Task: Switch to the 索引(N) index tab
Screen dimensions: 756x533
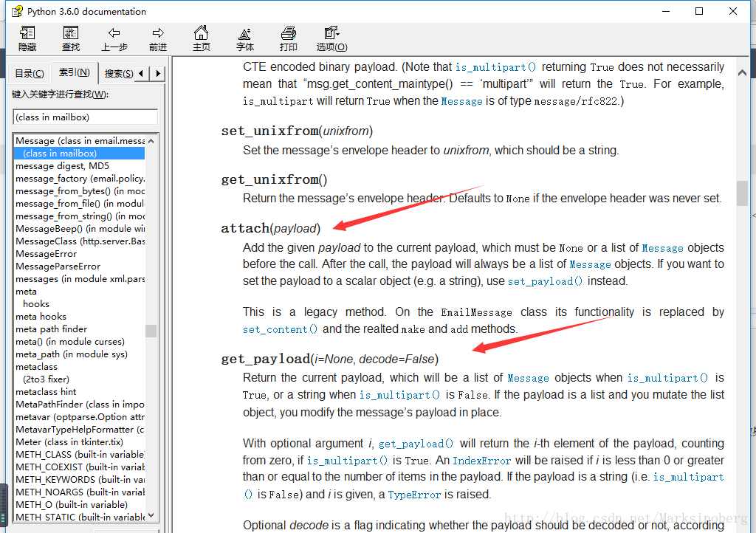Action: (x=75, y=72)
